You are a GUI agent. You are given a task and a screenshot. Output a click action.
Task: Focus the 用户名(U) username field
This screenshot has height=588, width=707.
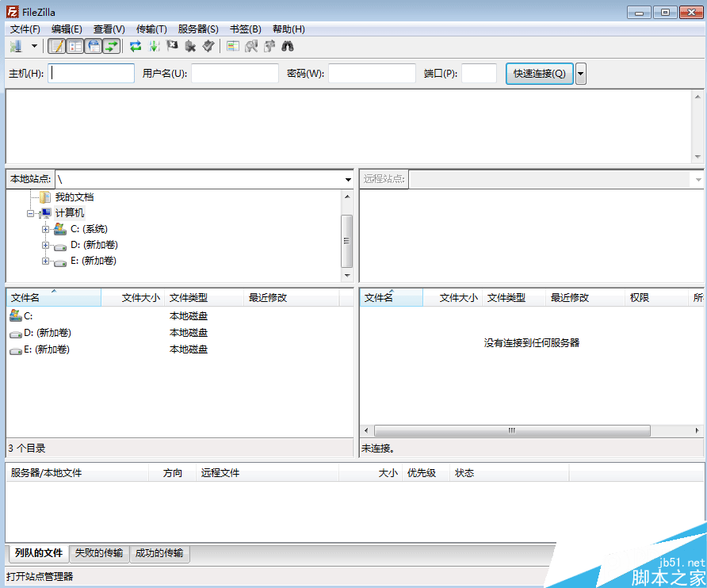click(235, 73)
